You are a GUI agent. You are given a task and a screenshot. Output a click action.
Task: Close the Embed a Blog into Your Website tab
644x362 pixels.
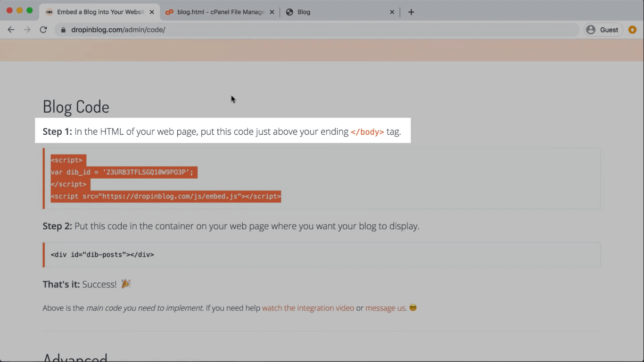click(x=151, y=12)
